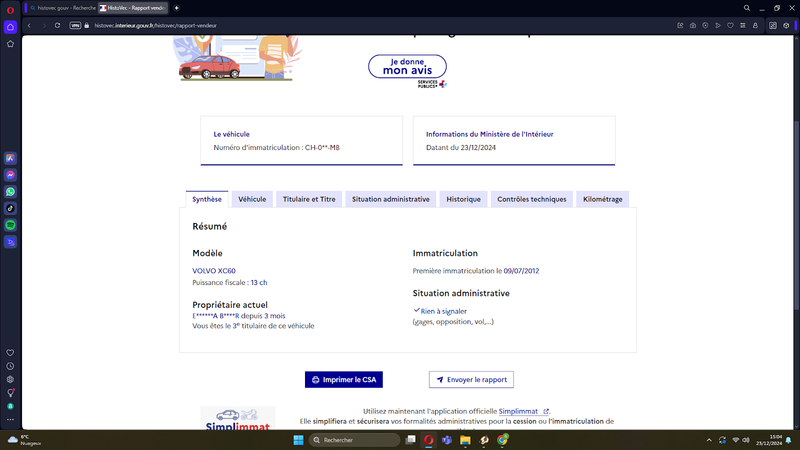Image resolution: width=800 pixels, height=450 pixels.
Task: Click the '09/07/2012' registration date
Action: coord(521,271)
